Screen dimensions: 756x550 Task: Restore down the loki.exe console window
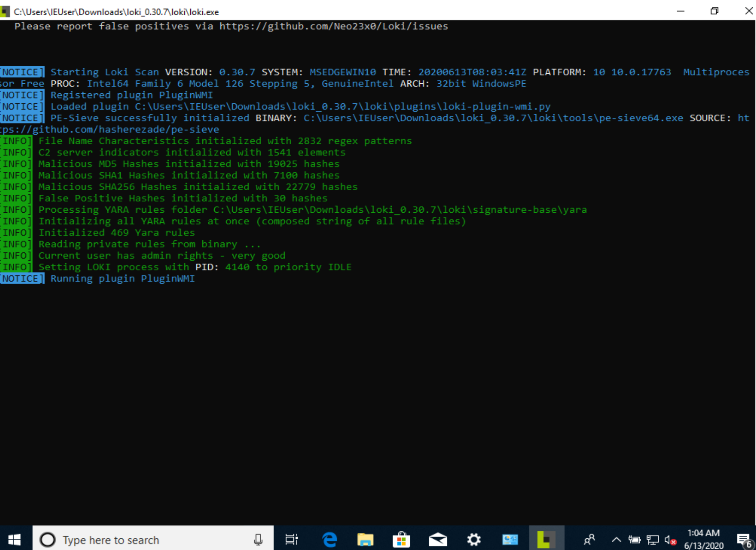point(714,11)
